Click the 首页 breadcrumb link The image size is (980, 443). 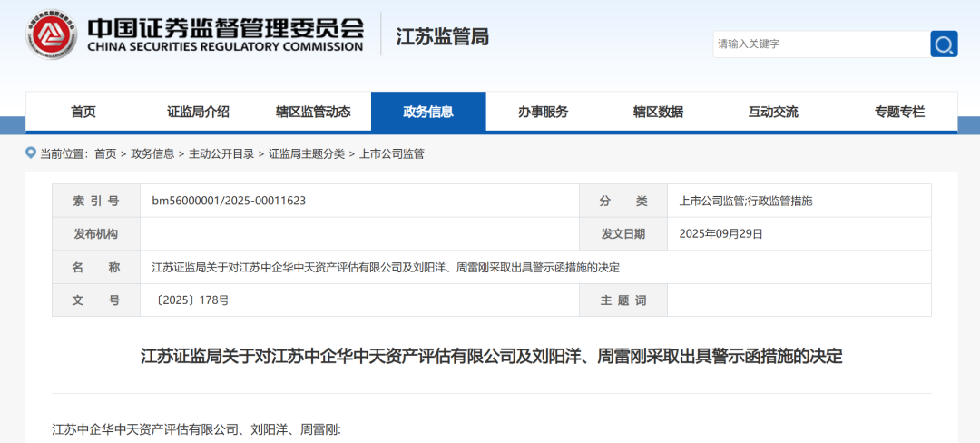[105, 153]
